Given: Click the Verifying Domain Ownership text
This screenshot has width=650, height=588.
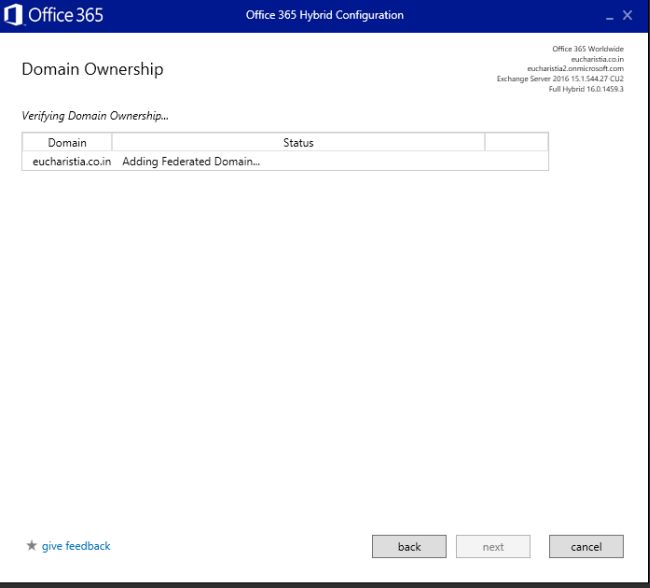Looking at the screenshot, I should [95, 116].
